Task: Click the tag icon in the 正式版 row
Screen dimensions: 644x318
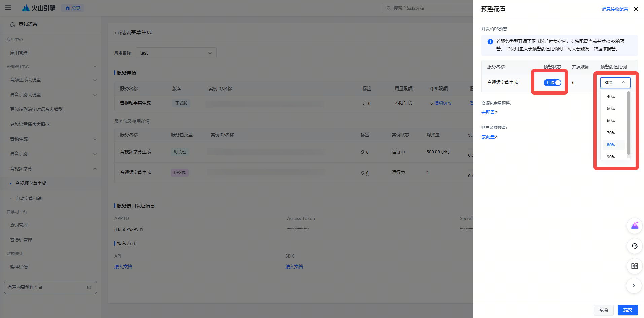Action: (x=364, y=103)
